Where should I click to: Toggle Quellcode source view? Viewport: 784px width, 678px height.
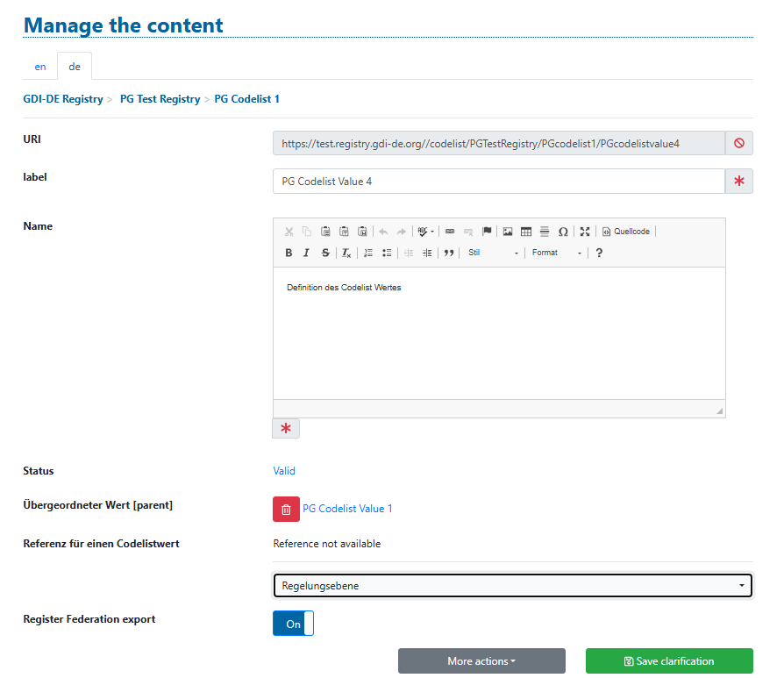[626, 232]
